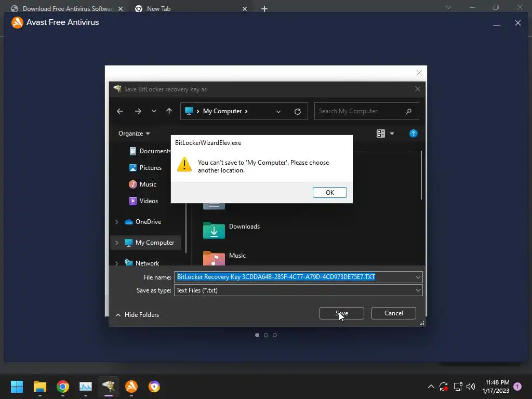Expand the OneDrive tree node
The width and height of the screenshot is (532, 399).
click(x=117, y=222)
